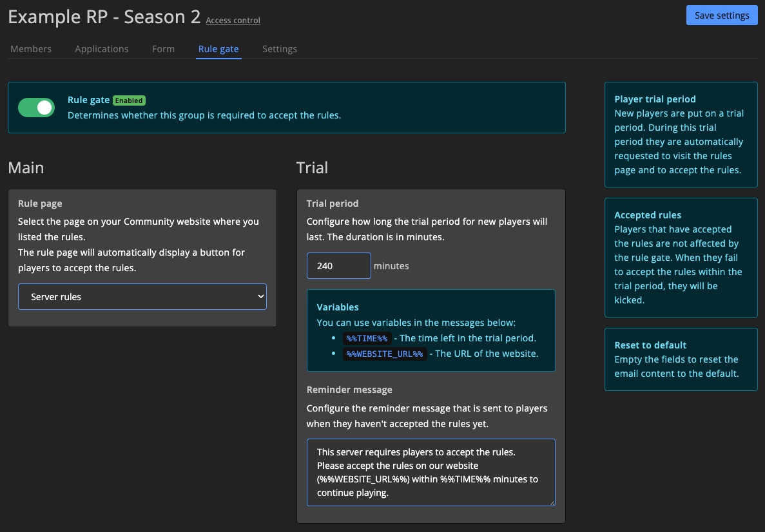Click the trial period minutes input field

pyautogui.click(x=338, y=266)
